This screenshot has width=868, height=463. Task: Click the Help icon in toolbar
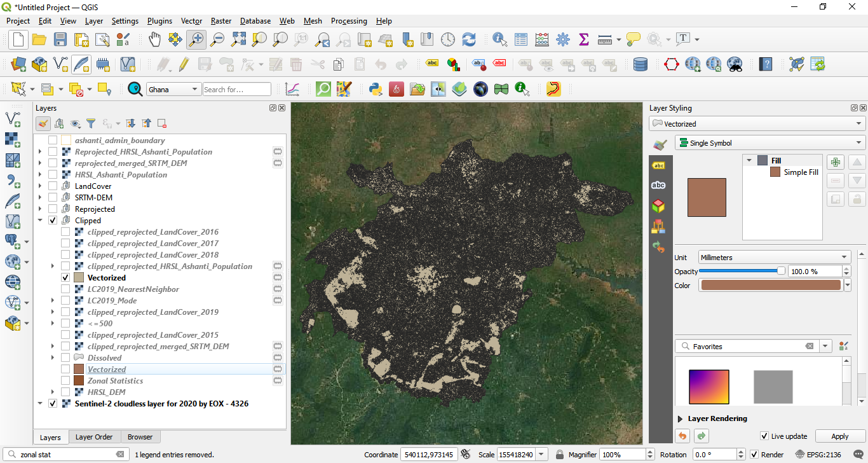point(766,64)
